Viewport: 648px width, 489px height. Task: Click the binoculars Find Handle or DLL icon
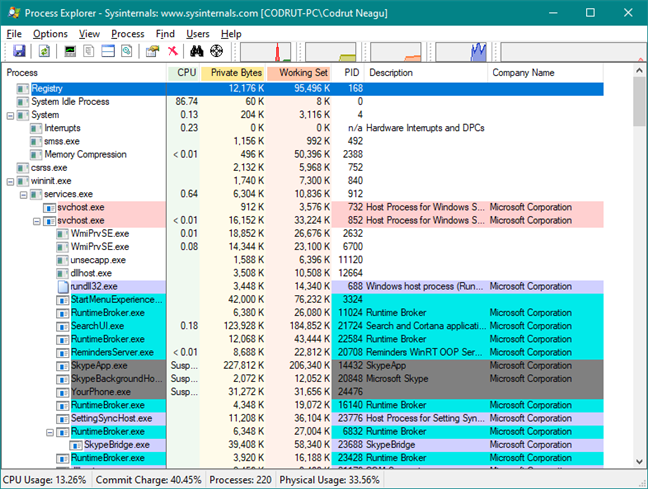[196, 51]
